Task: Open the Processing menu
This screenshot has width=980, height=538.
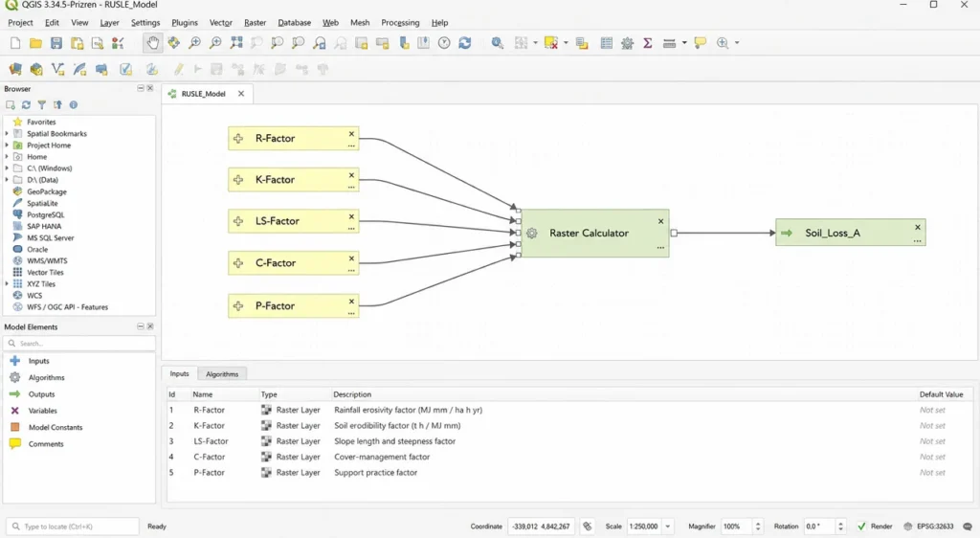Action: tap(400, 22)
